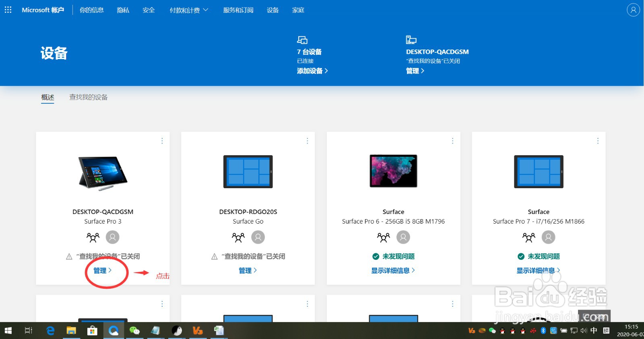The height and width of the screenshot is (339, 644).
Task: Click the warning icon on Surface Go card
Action: coord(215,257)
